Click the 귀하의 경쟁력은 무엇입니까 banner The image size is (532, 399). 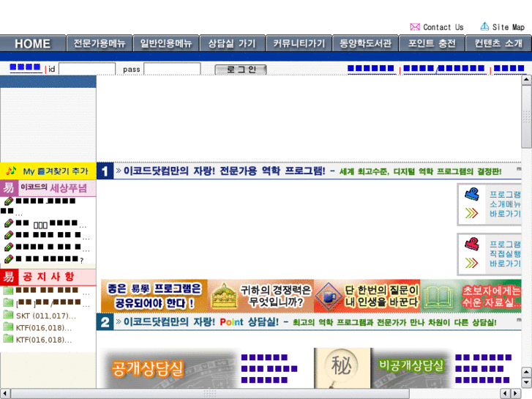261,296
